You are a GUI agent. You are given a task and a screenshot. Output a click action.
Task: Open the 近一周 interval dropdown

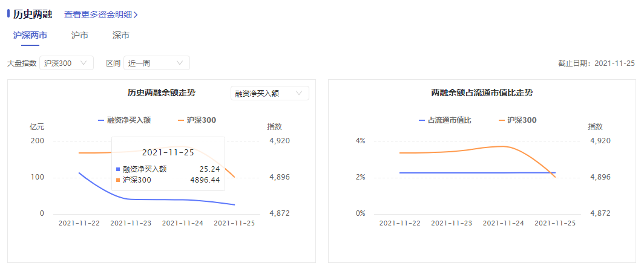pyautogui.click(x=157, y=63)
